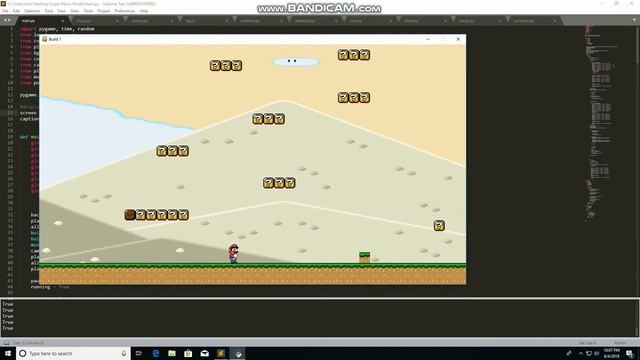Viewport: 640px width, 360px height.
Task: Click the tab navigation arrows in Sublime
Action: pos(7,20)
